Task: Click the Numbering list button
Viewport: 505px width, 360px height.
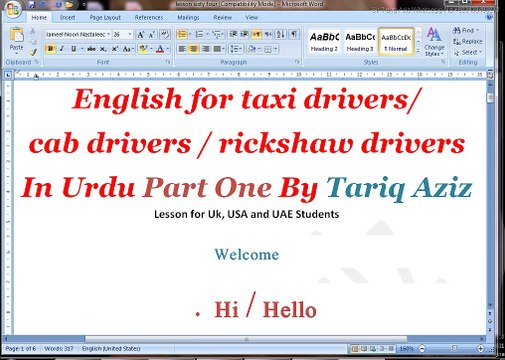Action: pyautogui.click(x=199, y=34)
